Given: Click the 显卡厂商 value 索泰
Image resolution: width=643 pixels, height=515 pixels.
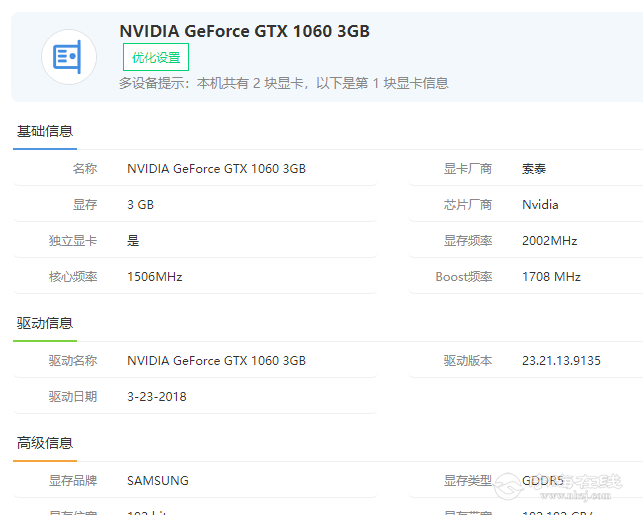Looking at the screenshot, I should point(534,169).
